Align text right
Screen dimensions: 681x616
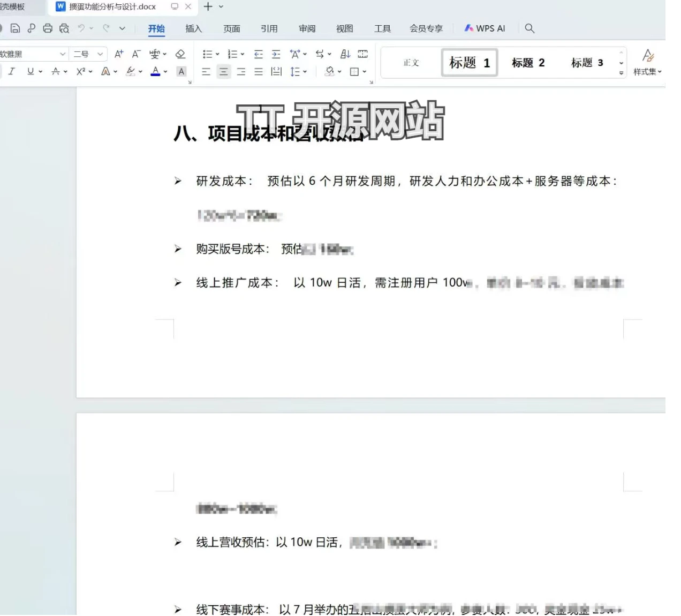click(x=241, y=71)
